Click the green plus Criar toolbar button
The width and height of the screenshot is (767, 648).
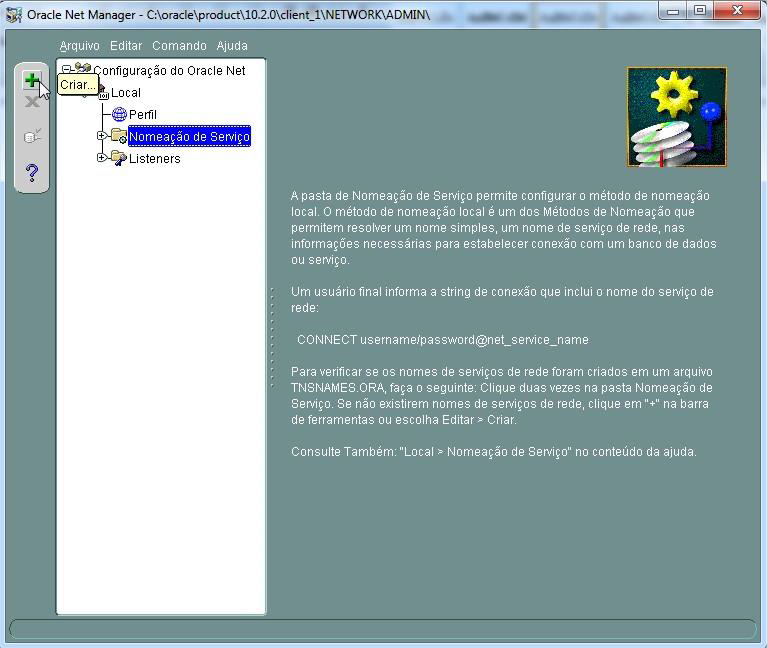pyautogui.click(x=32, y=80)
